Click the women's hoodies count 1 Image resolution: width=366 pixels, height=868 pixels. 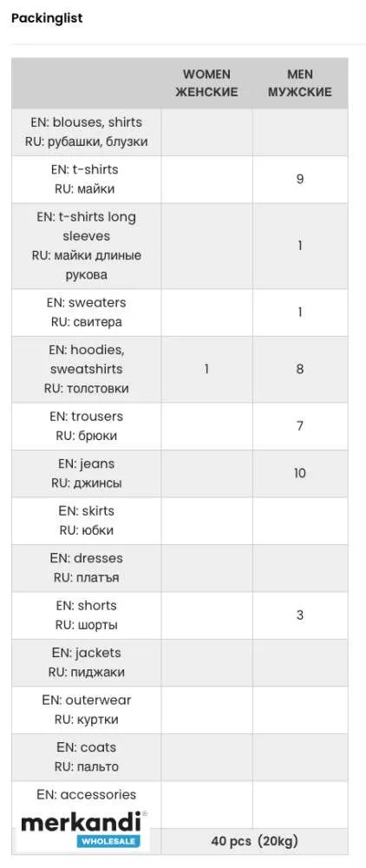point(206,369)
